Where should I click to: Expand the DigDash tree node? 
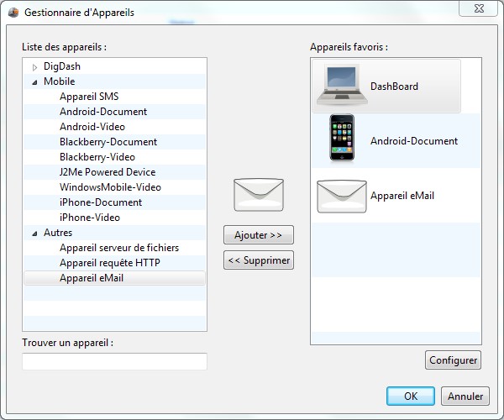[34, 66]
